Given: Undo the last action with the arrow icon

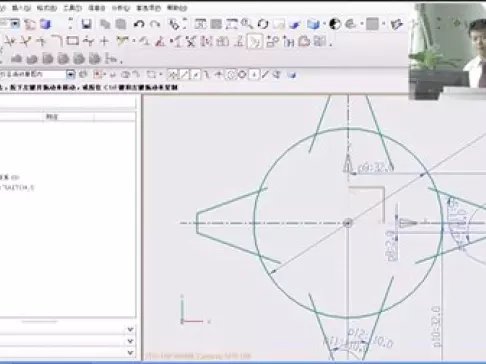Looking at the screenshot, I should click(x=139, y=24).
